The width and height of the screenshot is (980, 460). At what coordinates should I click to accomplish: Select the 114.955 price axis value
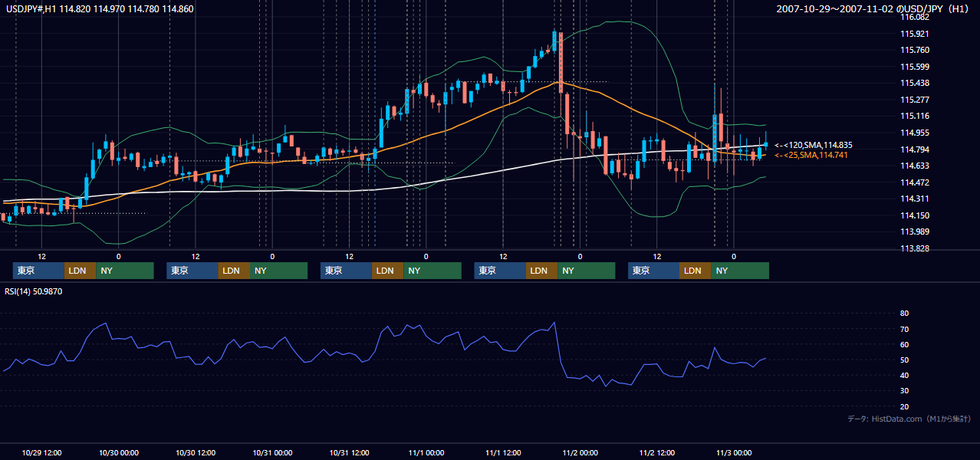pyautogui.click(x=916, y=133)
